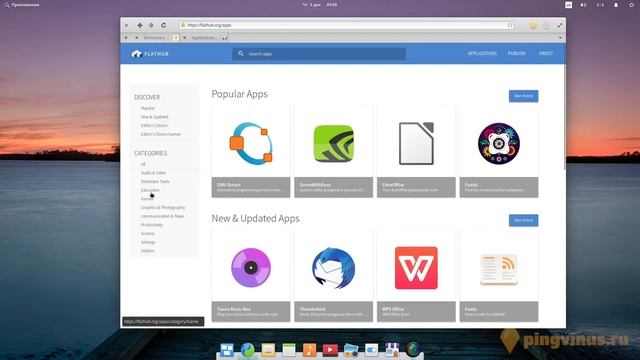
Task: Launch Music app from dock
Action: (x=309, y=350)
